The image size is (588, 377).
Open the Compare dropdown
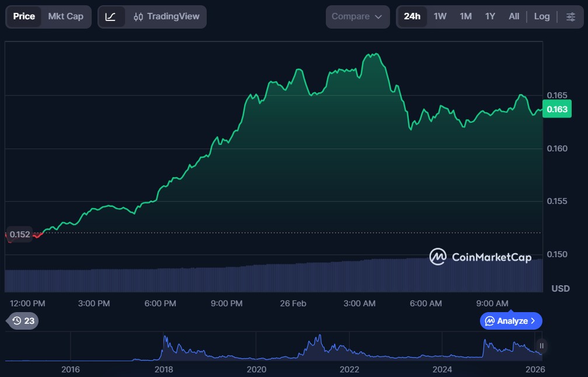click(357, 17)
